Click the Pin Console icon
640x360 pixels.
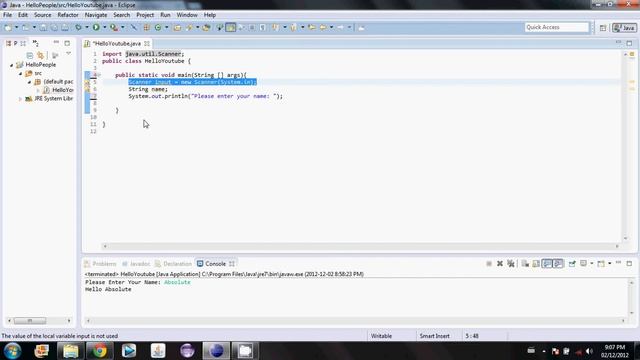[572, 264]
